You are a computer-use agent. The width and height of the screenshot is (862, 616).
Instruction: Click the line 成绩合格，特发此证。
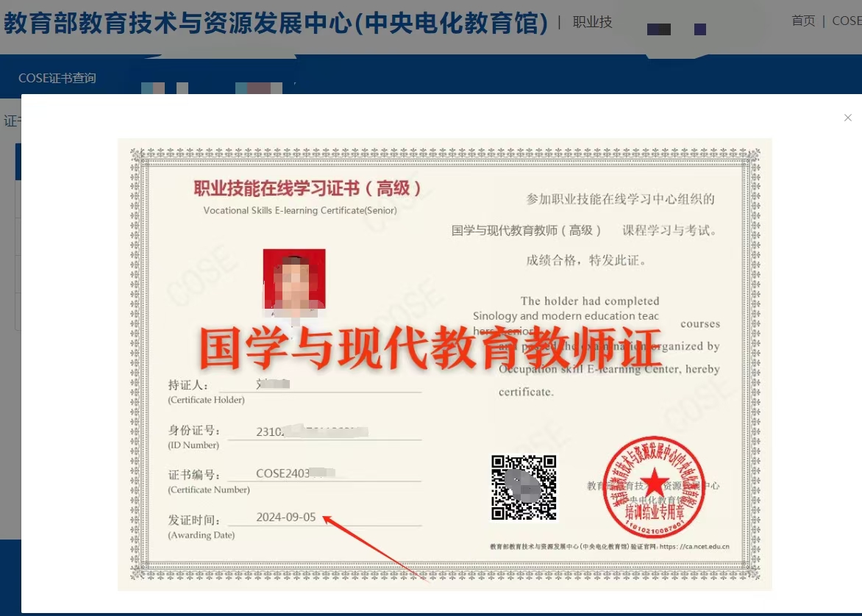(x=587, y=260)
